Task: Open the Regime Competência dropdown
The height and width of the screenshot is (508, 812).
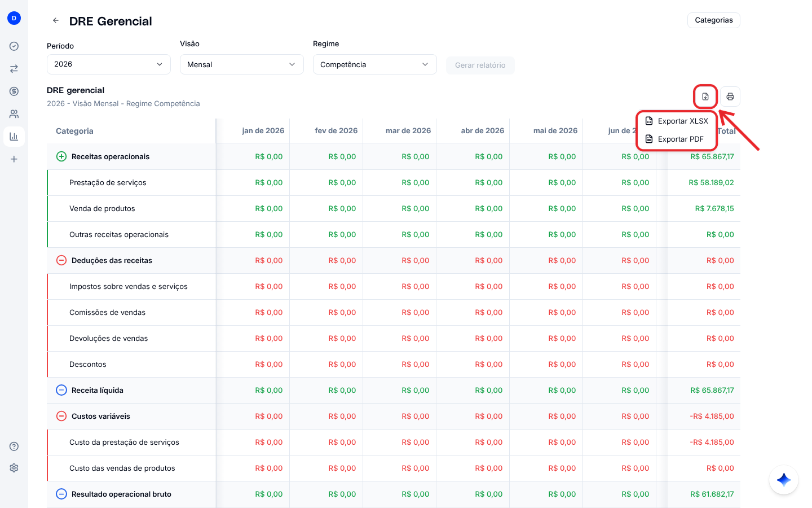Action: [375, 64]
